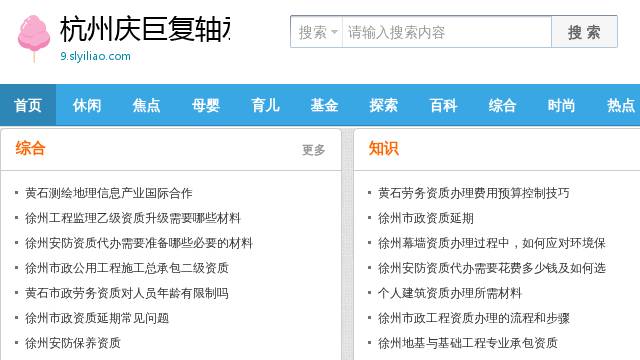Open 徐州安防保养资质 article
640x360 pixels.
pos(73,343)
